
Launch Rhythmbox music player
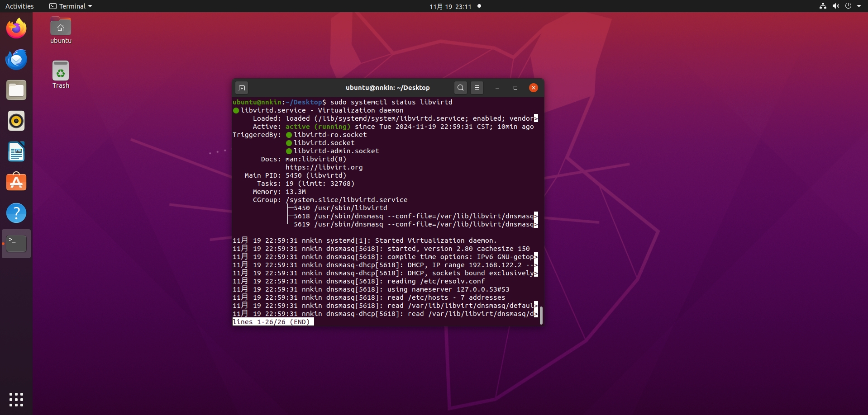coord(16,121)
